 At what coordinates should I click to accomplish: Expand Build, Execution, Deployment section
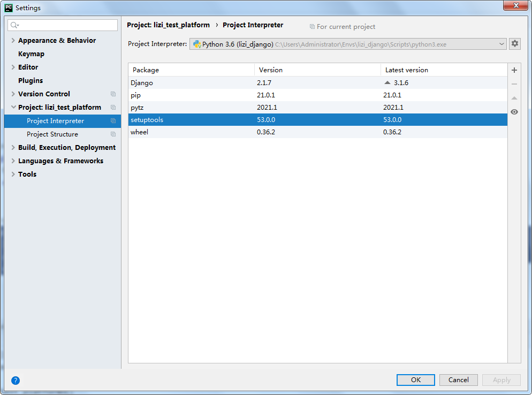[x=13, y=147]
